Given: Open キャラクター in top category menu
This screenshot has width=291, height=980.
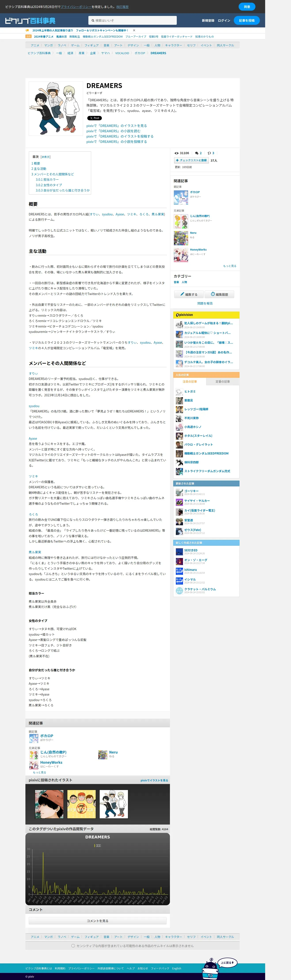Looking at the screenshot, I should [x=174, y=45].
